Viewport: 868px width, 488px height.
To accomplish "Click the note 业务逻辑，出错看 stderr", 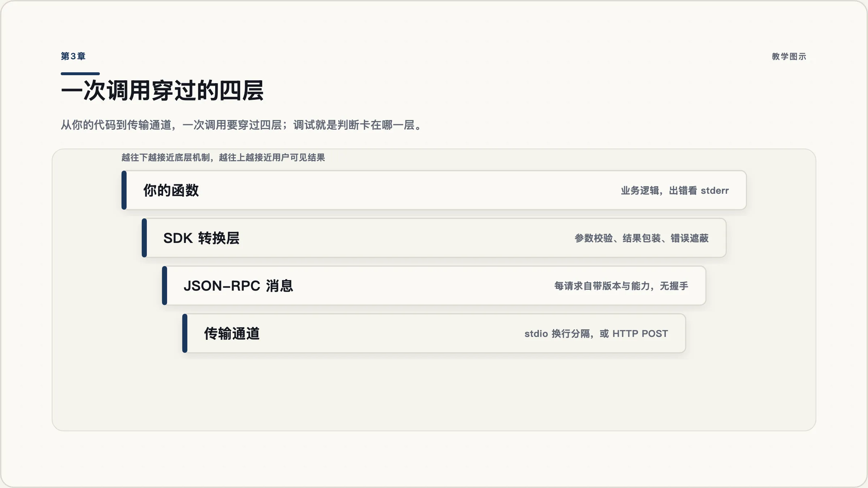I will (675, 191).
